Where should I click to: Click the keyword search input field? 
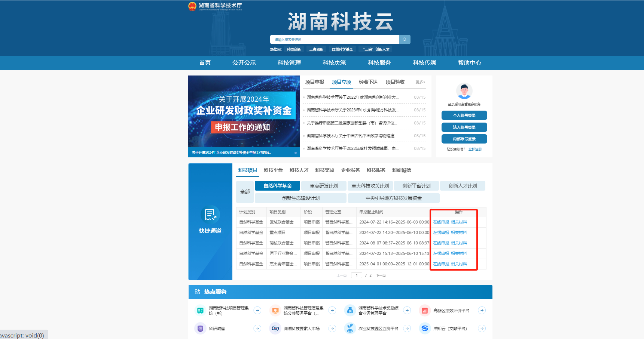pos(334,39)
